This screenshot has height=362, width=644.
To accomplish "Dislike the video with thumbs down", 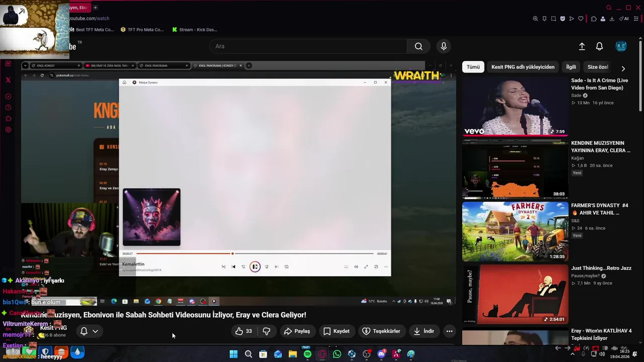I will point(267,331).
